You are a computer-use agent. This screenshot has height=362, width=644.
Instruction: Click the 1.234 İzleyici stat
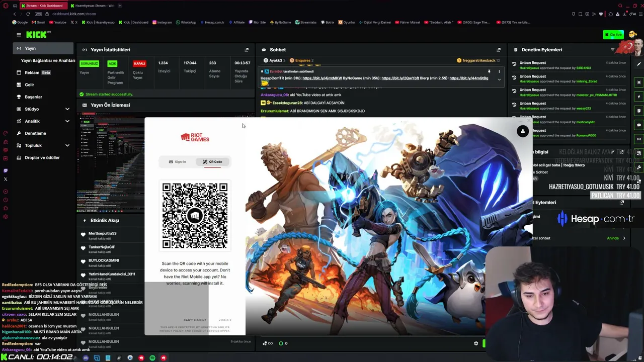click(164, 67)
